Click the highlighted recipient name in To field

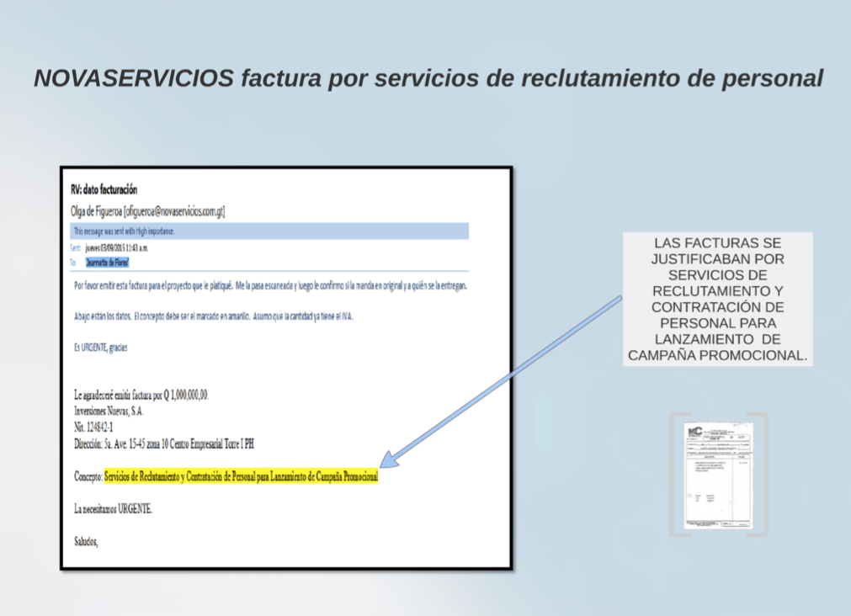107,263
